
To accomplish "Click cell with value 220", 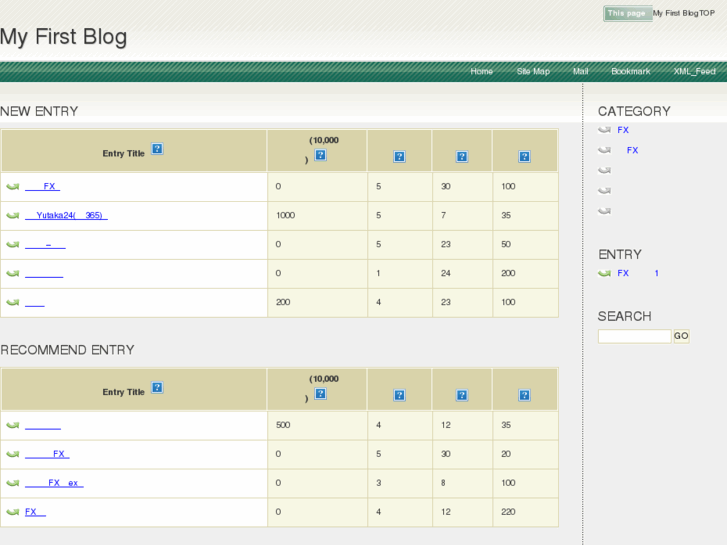I will [x=525, y=512].
